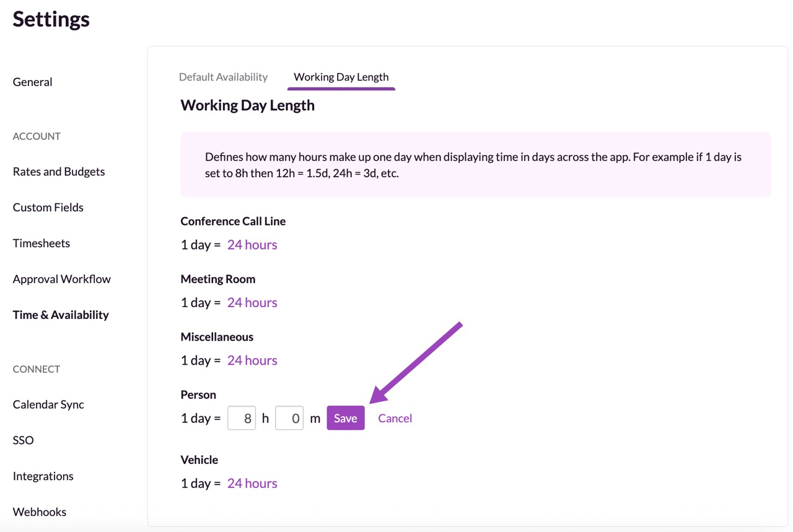Edit Conference Call Line 24 hours value
793x532 pixels.
pyautogui.click(x=252, y=245)
